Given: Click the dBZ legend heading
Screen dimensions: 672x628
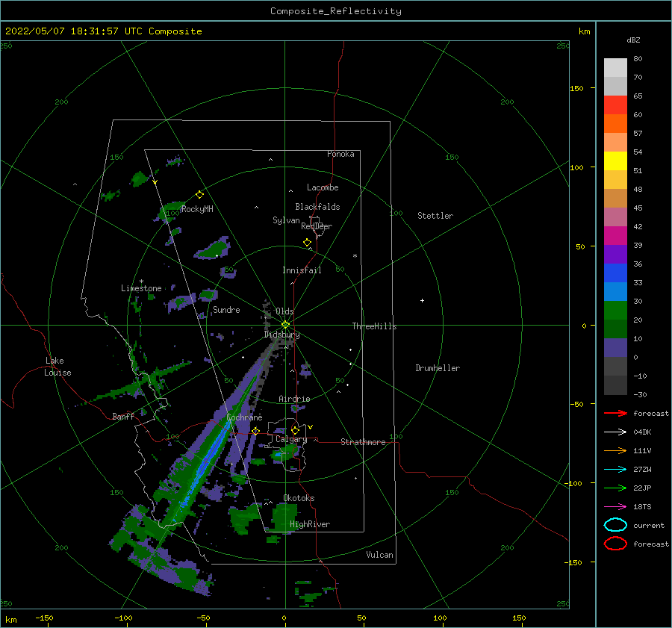Looking at the screenshot, I should tap(633, 40).
